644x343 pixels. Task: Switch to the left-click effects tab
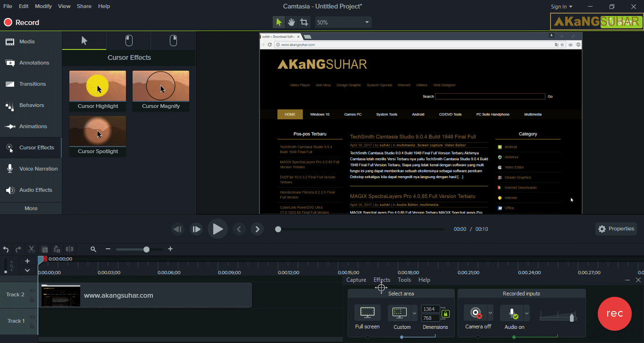pos(129,41)
